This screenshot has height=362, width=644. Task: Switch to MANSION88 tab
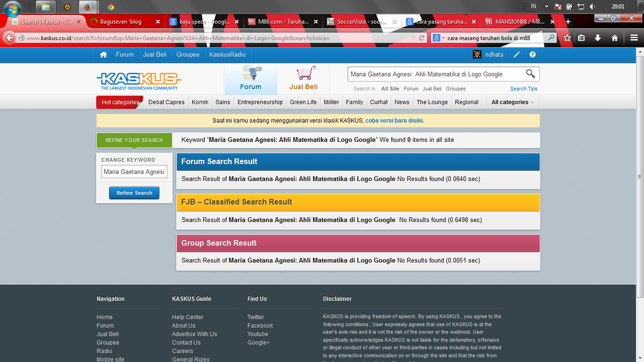(520, 22)
